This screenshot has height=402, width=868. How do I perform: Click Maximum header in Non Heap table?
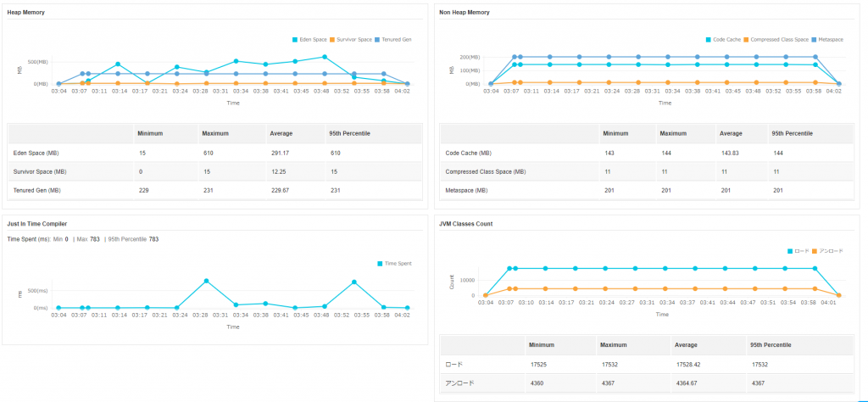(673, 134)
